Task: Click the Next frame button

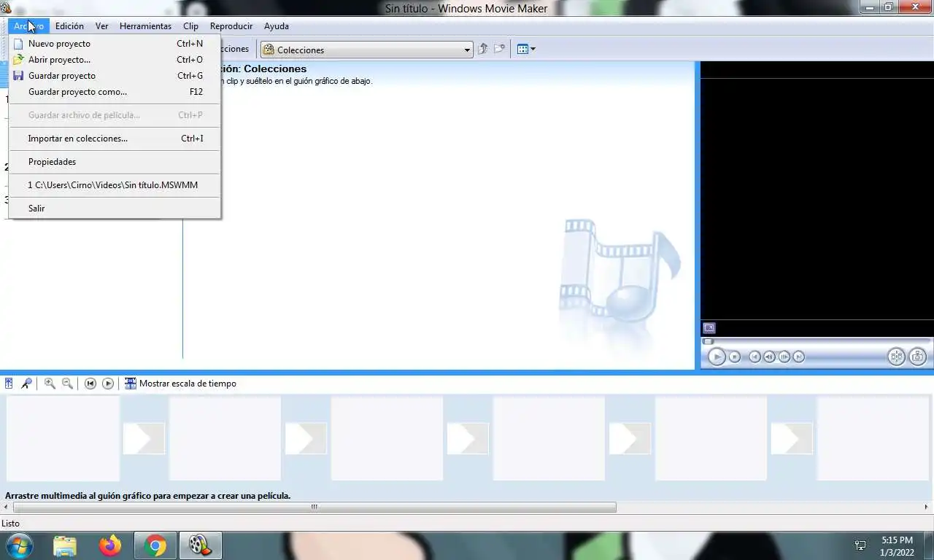Action: [x=784, y=357]
